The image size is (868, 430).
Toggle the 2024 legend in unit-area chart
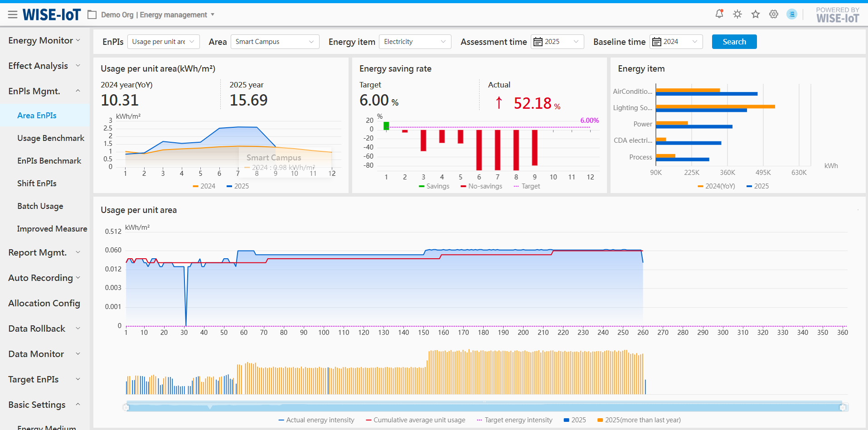[204, 186]
